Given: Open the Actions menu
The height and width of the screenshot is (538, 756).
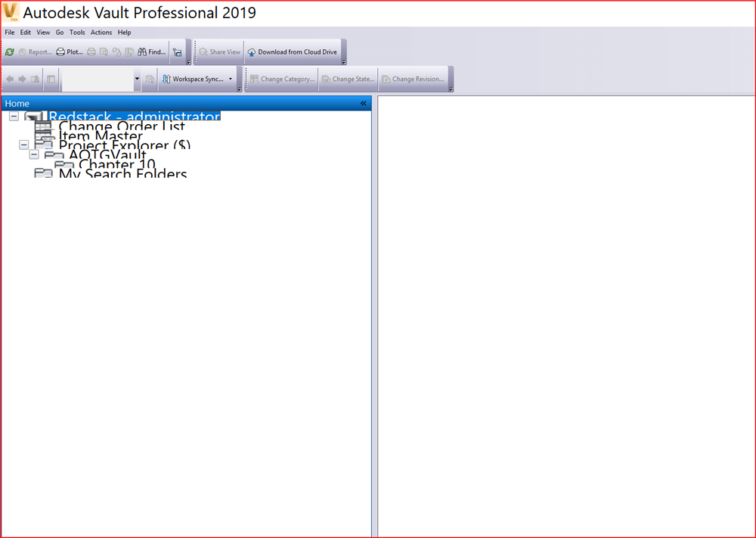Looking at the screenshot, I should (x=101, y=33).
